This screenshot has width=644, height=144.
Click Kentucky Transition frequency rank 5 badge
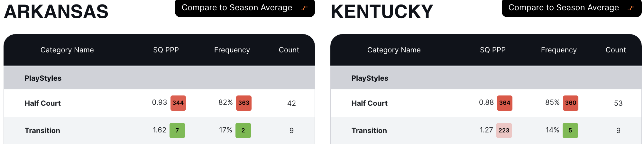pyautogui.click(x=570, y=130)
